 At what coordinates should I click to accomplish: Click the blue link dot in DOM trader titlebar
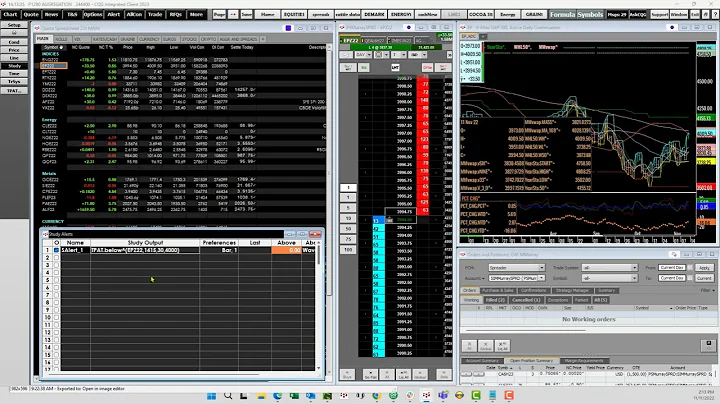409,28
